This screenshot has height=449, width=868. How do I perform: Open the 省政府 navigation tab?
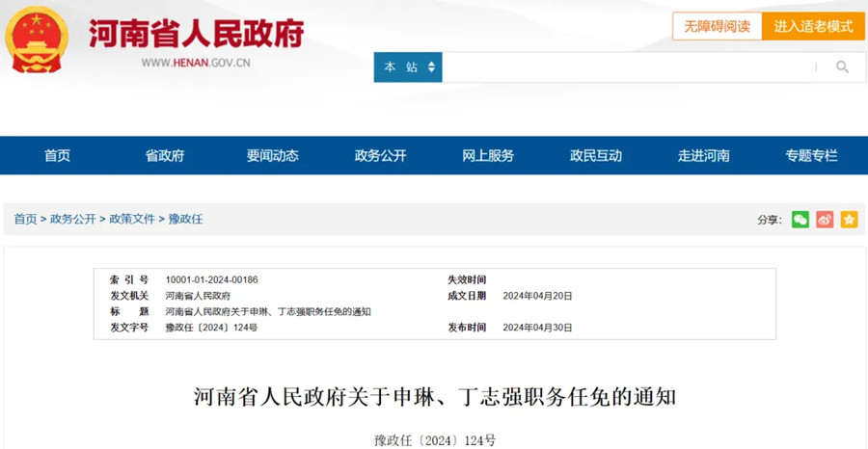click(164, 156)
